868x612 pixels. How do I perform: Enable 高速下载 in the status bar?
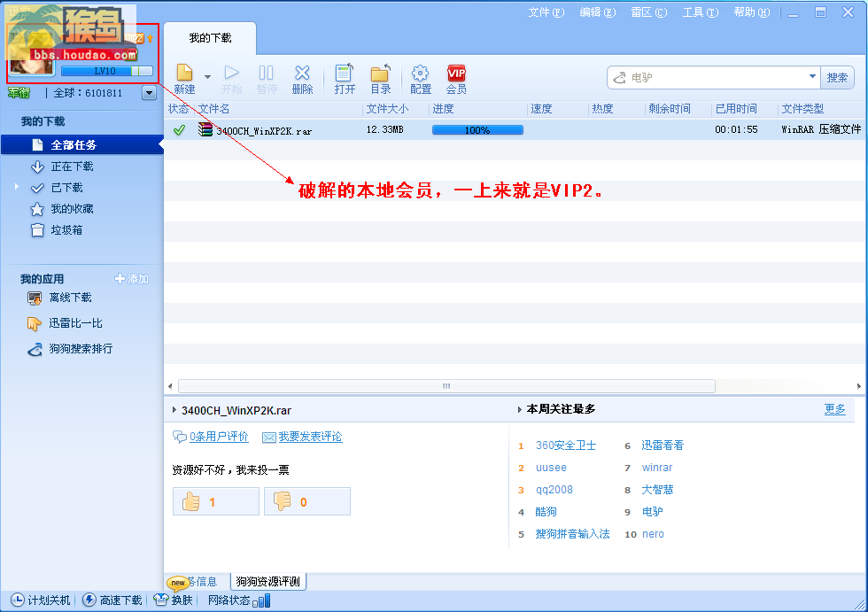point(112,600)
